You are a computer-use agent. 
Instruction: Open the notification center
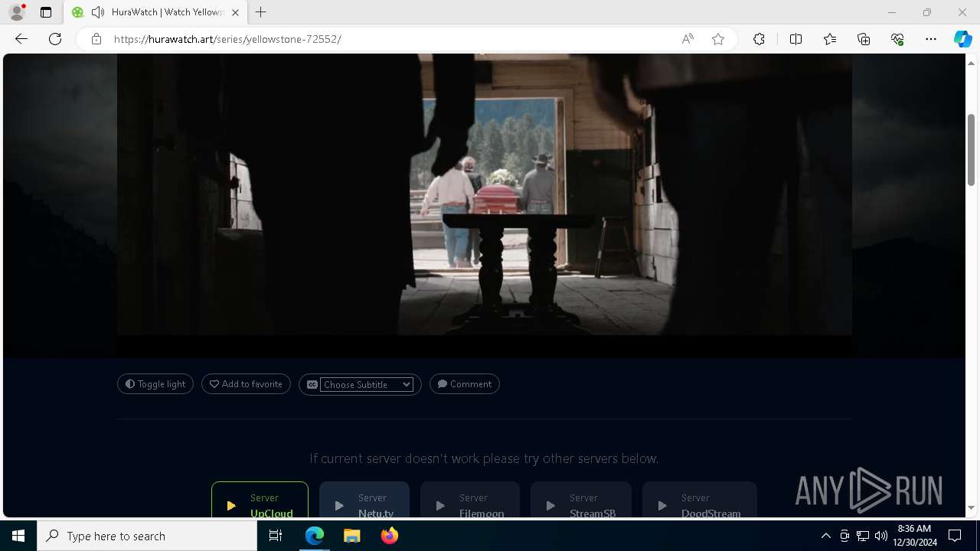[x=955, y=536]
